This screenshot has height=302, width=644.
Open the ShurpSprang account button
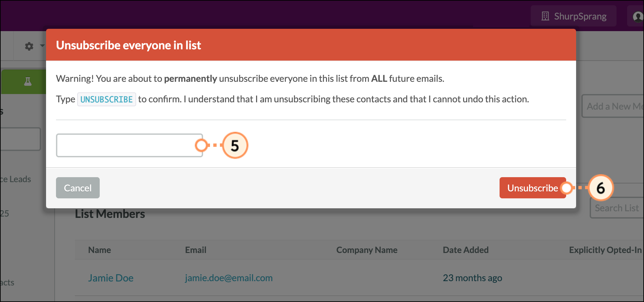(573, 16)
